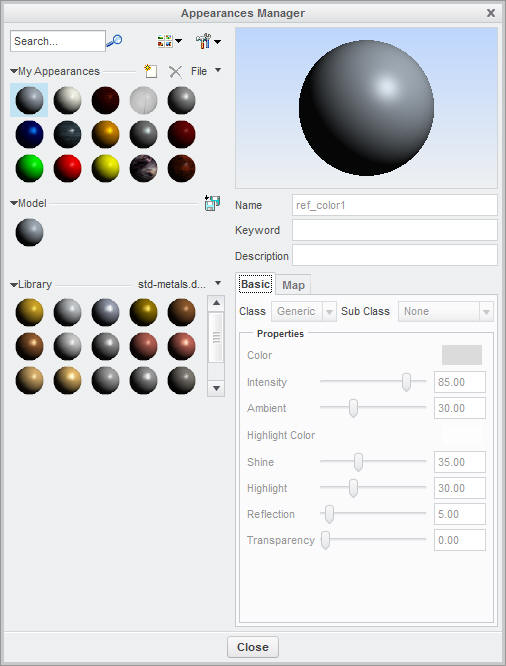Close the Appearances Manager window

491,13
